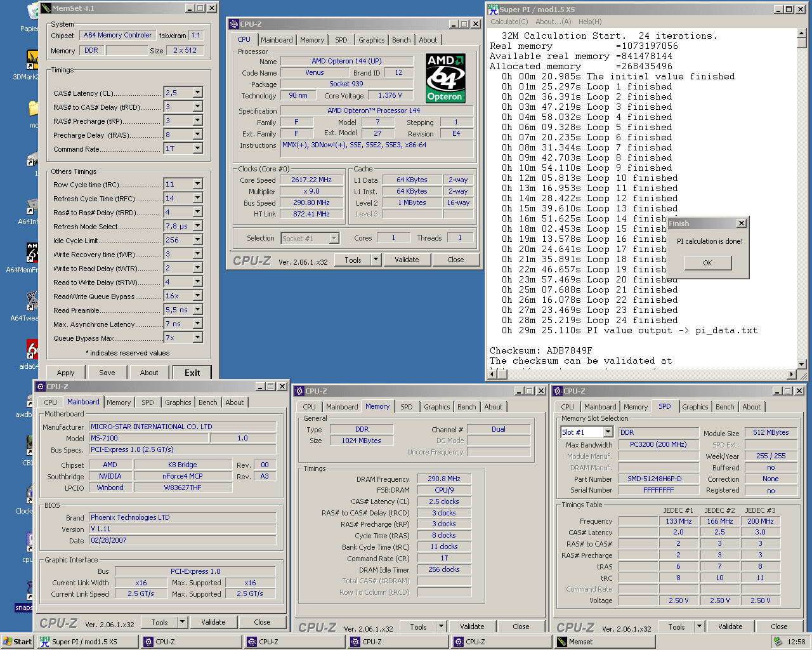812x650 pixels.
Task: Click the system tray icon beside the clock
Action: (x=778, y=642)
